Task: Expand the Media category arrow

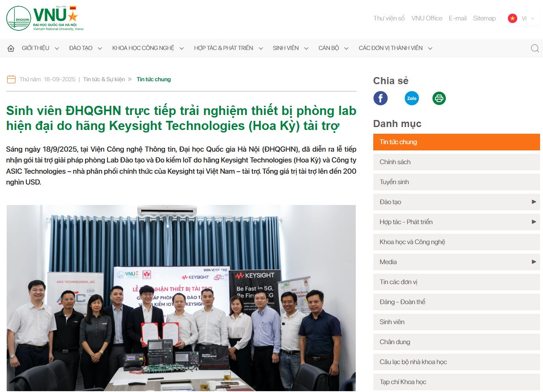Action: (x=534, y=262)
